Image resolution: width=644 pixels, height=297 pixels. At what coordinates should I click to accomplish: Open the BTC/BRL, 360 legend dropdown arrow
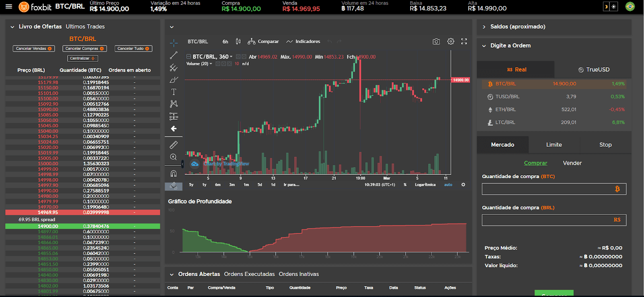tap(231, 57)
